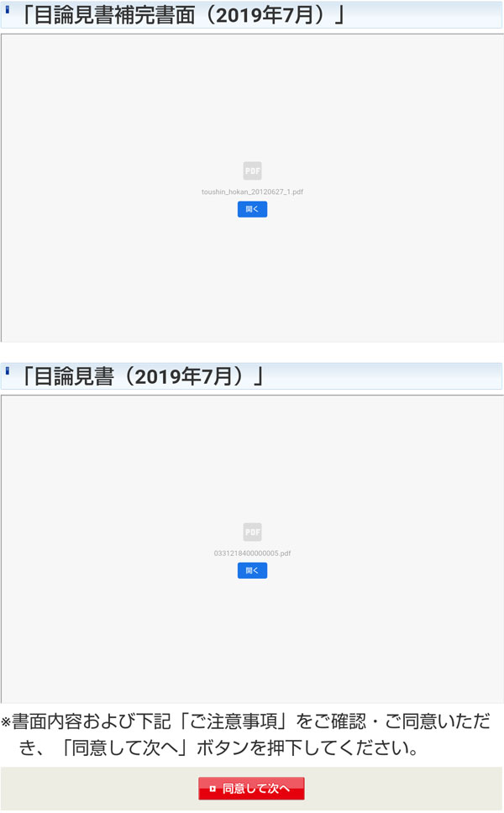The width and height of the screenshot is (504, 813).
Task: Select the 0331218400000005.pdf file name
Action: point(252,553)
